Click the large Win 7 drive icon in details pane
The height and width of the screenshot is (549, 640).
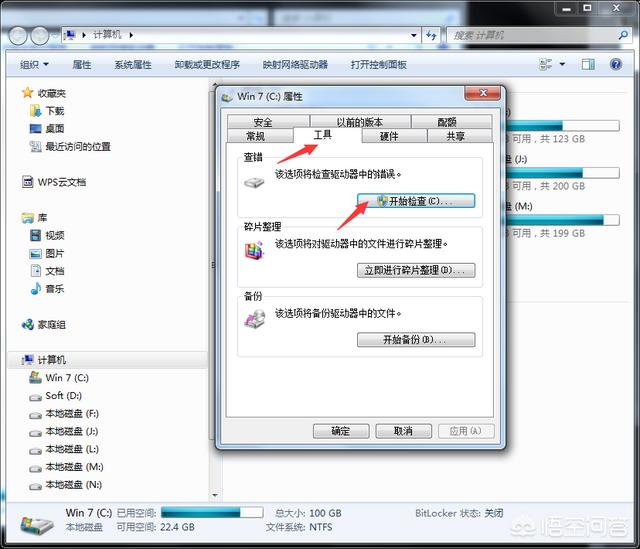37,524
